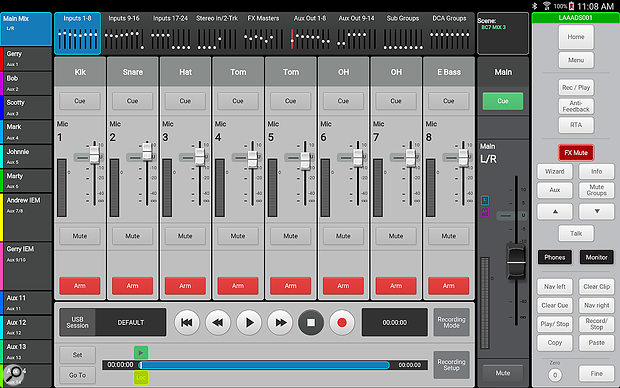
Task: Open the RTA analyzer
Action: [576, 125]
